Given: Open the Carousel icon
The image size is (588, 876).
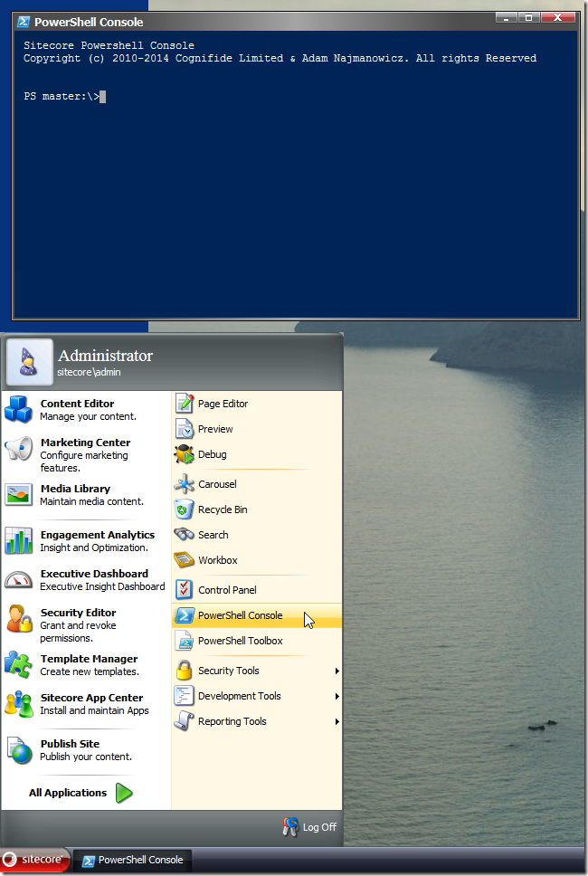Looking at the screenshot, I should point(185,484).
